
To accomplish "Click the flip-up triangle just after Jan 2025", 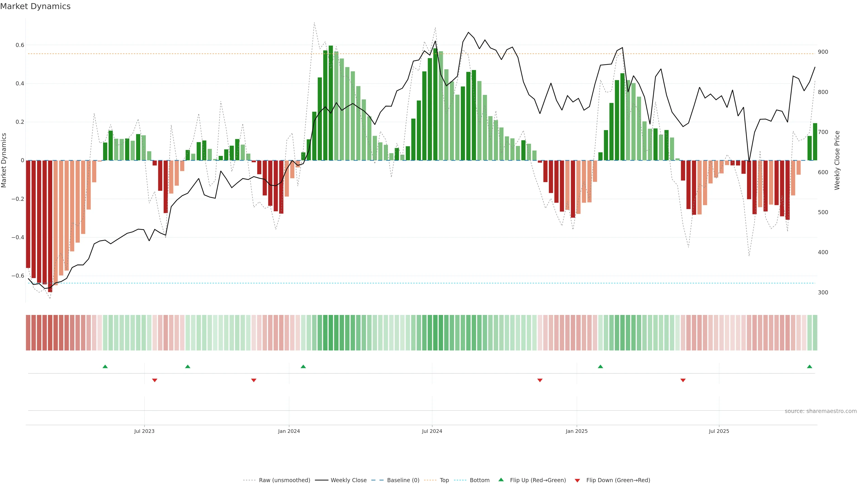I will tap(600, 366).
